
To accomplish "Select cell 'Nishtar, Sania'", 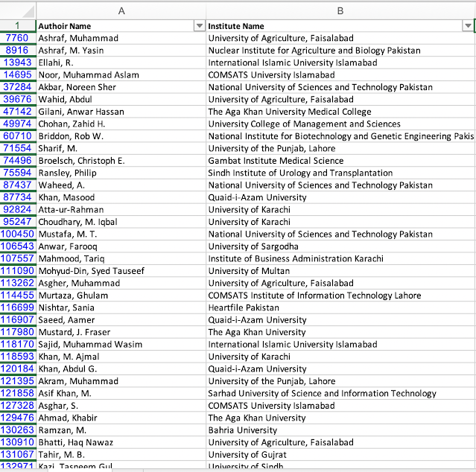I will 121,307.
